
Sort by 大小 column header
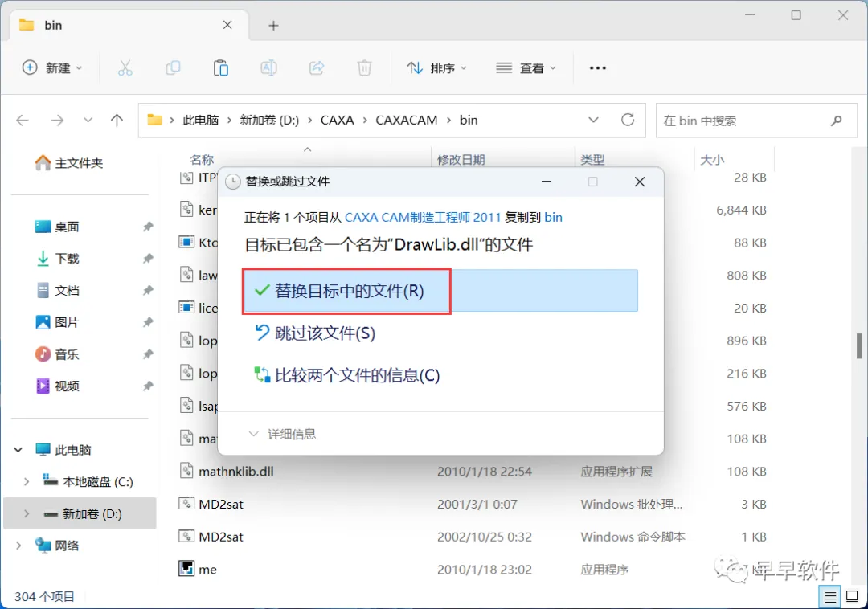712,160
